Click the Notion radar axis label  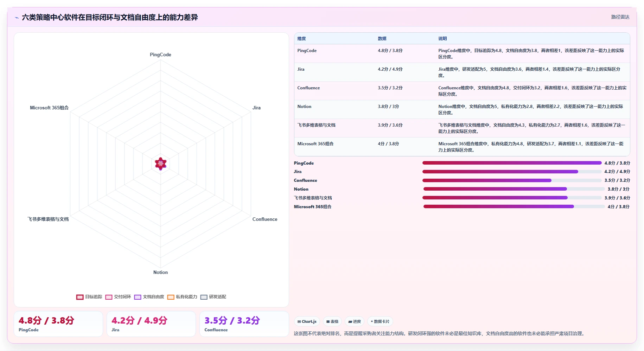pos(160,272)
